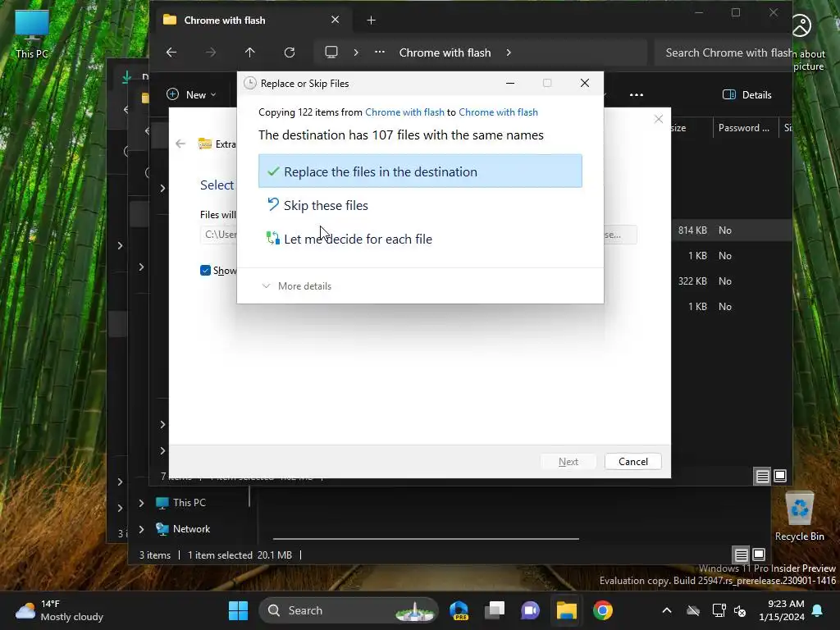Screen dimensions: 840x630
Task: Click Chrome with flash breadcrumb
Action: [x=445, y=52]
